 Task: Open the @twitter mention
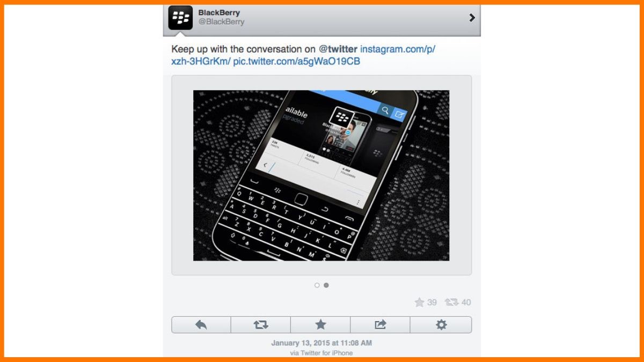click(x=338, y=49)
